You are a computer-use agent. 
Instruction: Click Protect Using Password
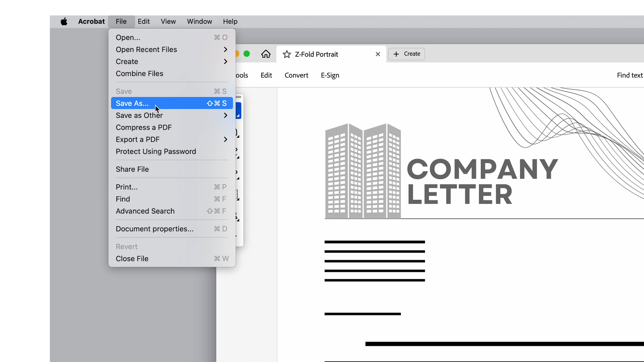coord(156,152)
